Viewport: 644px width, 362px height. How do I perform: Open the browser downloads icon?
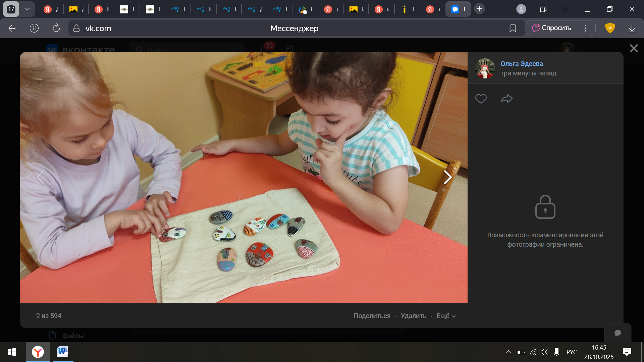(x=632, y=28)
